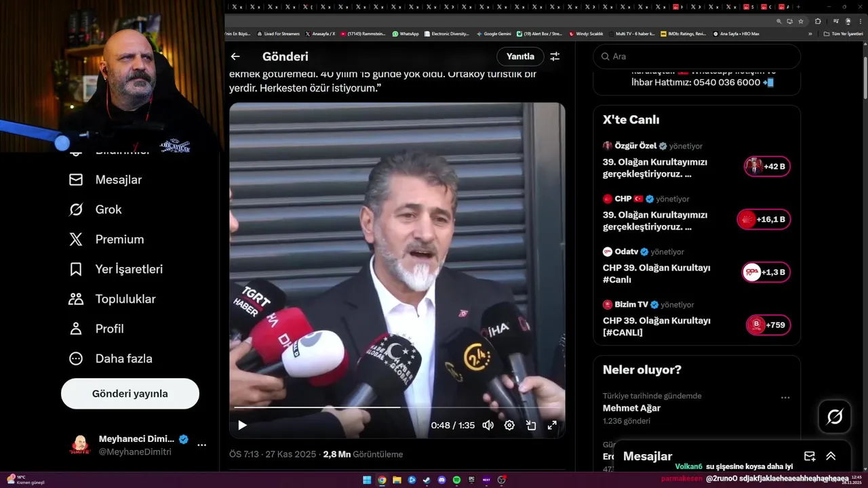Open Electronic Diversity bookmark
The height and width of the screenshot is (488, 868).
(x=446, y=34)
